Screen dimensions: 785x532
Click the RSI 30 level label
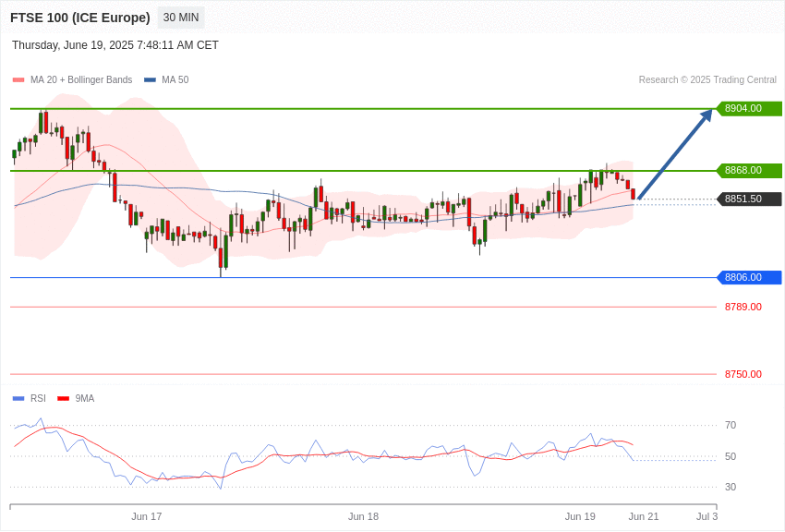click(x=731, y=487)
